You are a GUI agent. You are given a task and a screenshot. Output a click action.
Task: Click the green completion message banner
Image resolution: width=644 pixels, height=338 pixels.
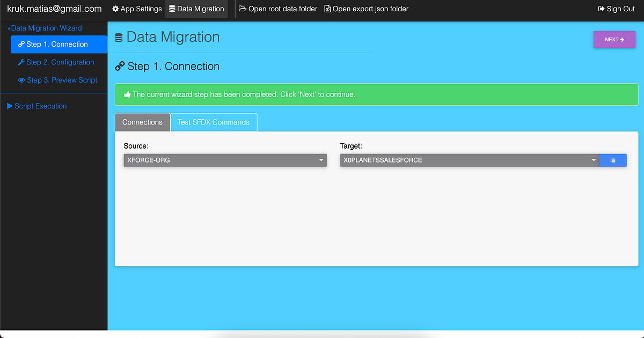click(x=376, y=94)
